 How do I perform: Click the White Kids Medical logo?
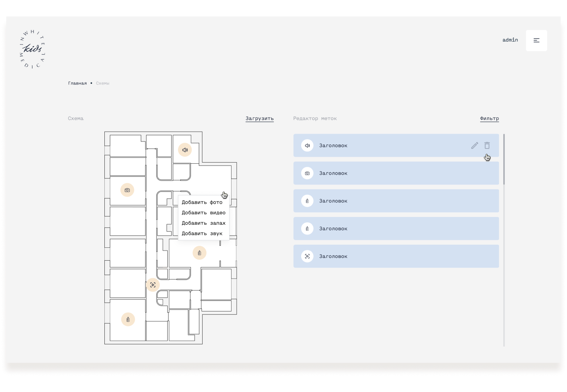point(32,49)
